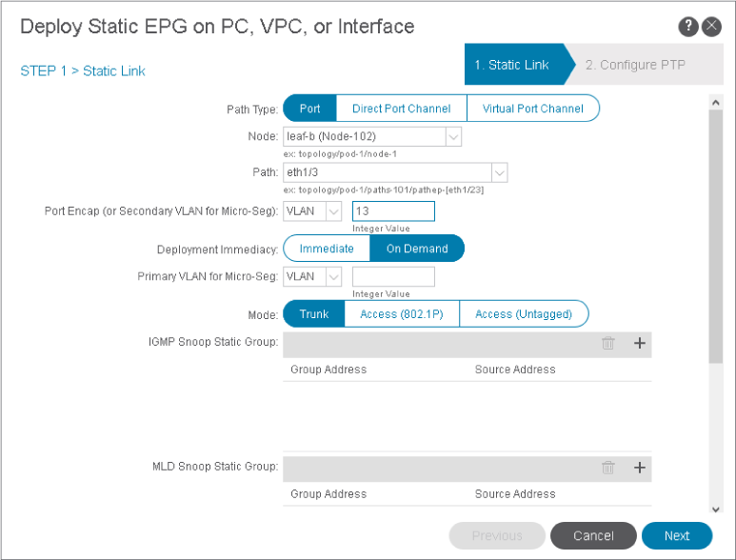Viewport: 736px width, 560px height.
Task: Delete the selected MLD Snoop Static Group
Action: [x=607, y=468]
